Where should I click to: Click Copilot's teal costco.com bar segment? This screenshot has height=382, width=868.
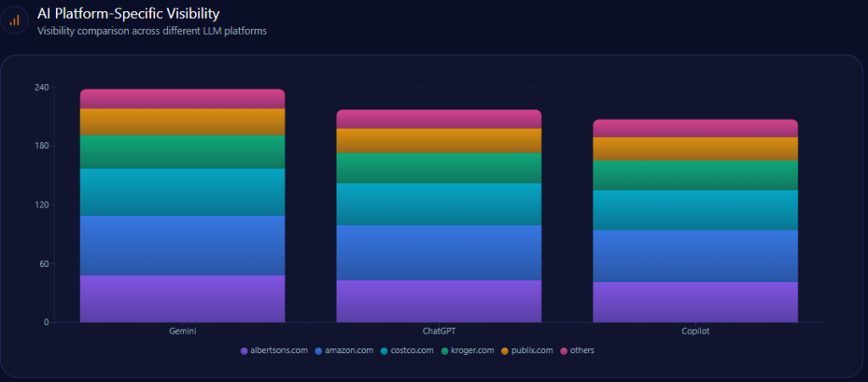coord(695,209)
